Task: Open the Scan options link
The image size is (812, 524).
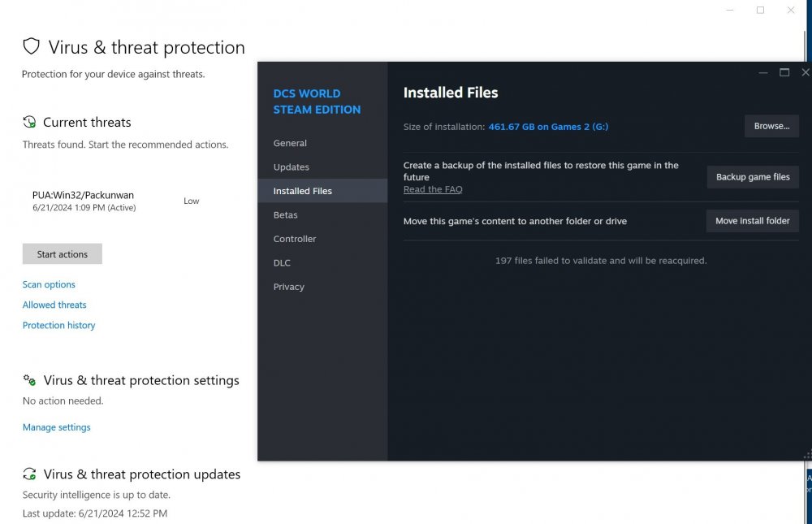Action: point(49,284)
